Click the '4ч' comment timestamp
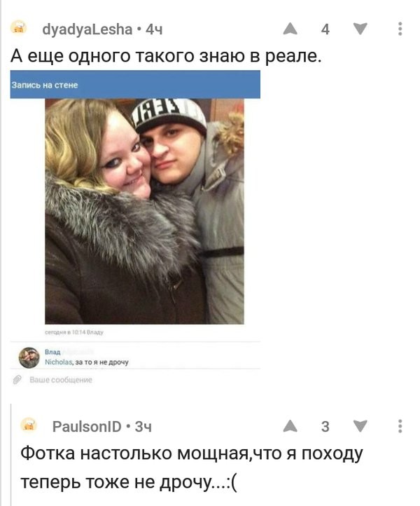 pyautogui.click(x=154, y=29)
